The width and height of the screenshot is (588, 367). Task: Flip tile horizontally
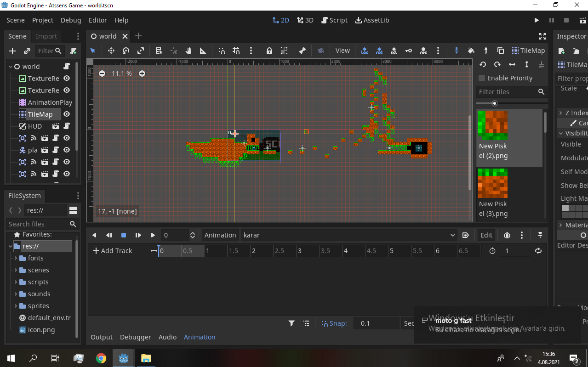(x=512, y=64)
